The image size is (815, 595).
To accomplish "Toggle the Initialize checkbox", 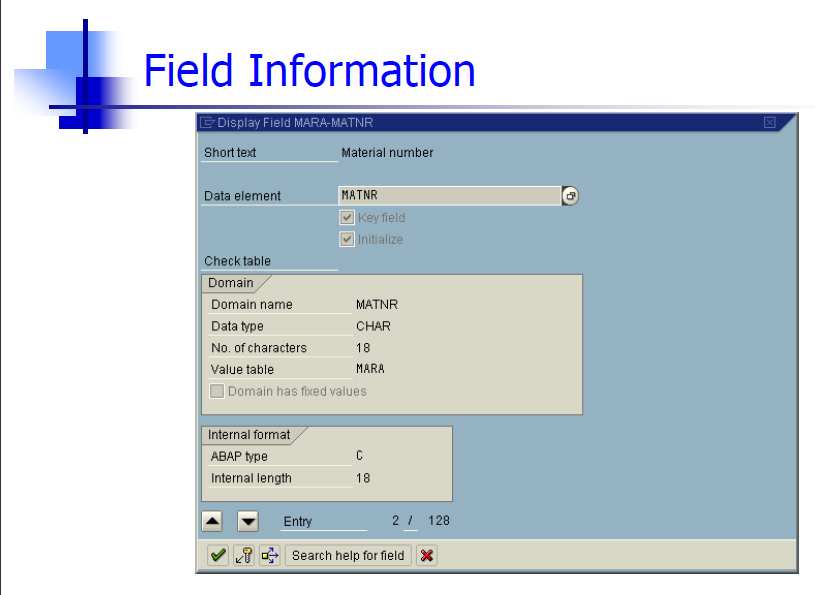I will pyautogui.click(x=347, y=239).
